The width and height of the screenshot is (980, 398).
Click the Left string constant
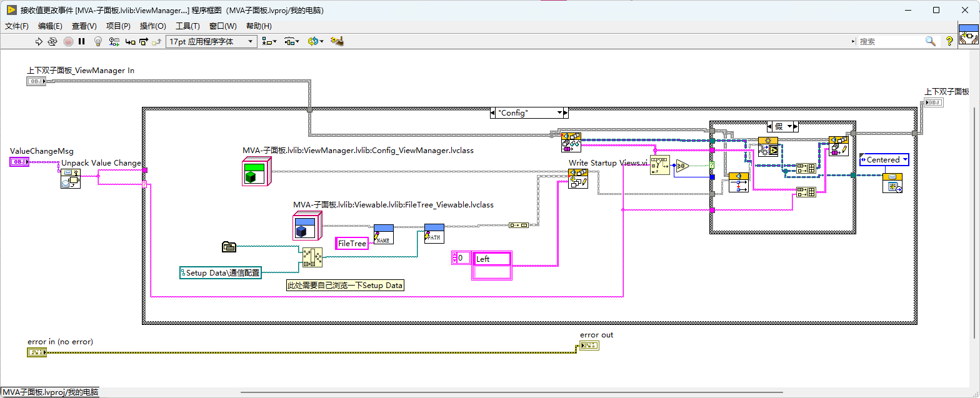(x=492, y=259)
